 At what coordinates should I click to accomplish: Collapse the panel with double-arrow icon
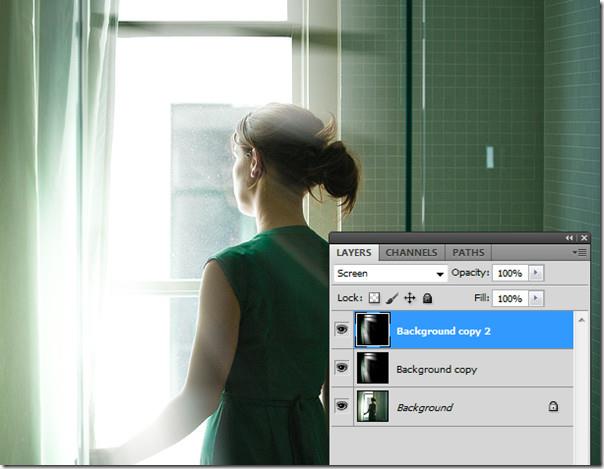point(569,238)
